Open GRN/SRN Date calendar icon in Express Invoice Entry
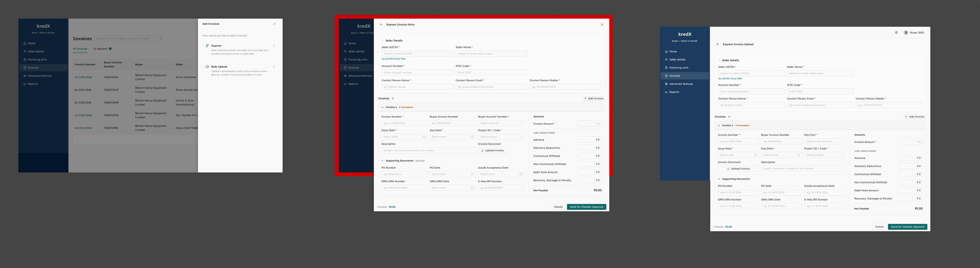The width and height of the screenshot is (980, 268). click(x=472, y=188)
